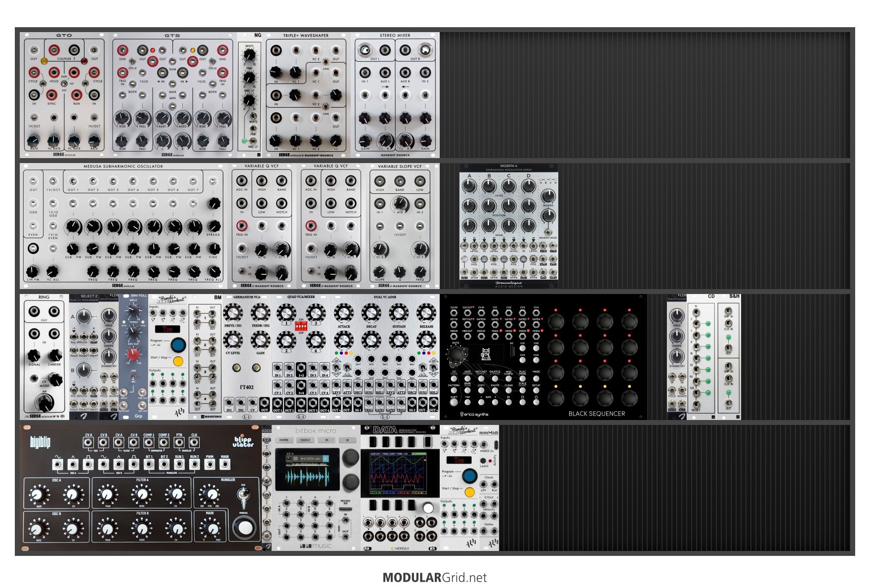Click the 'IT402' text on Germanium VCA
The image size is (870, 588).
246,387
